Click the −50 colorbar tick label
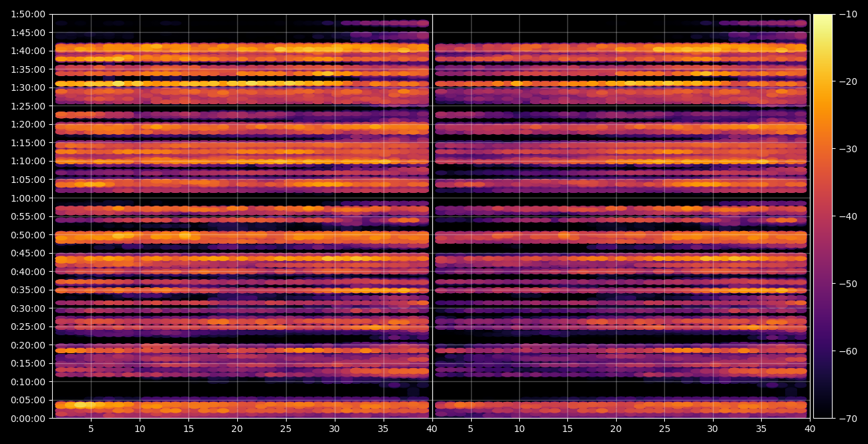Screen dimensions: 868x444 coord(848,284)
